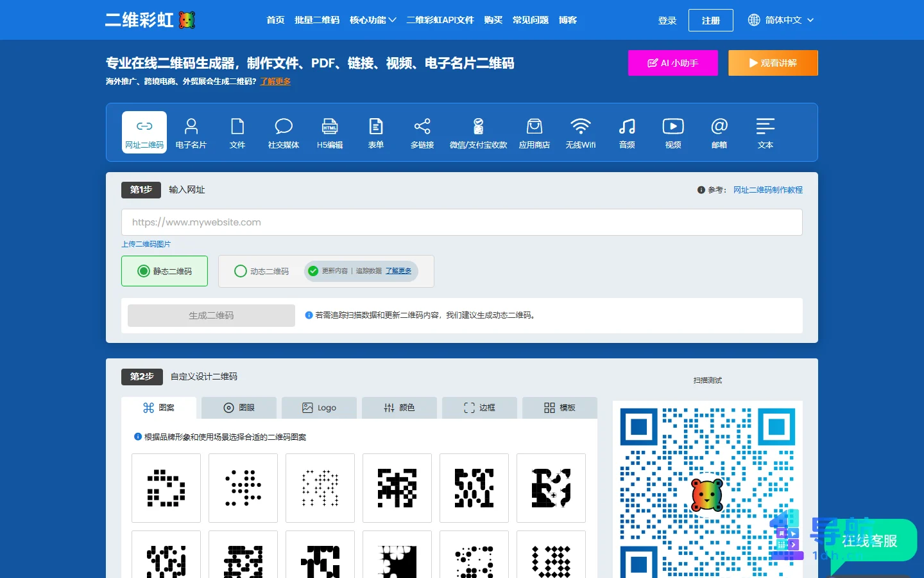The width and height of the screenshot is (924, 578).
Task: Switch to the 图眼 eye tab
Action: click(239, 408)
